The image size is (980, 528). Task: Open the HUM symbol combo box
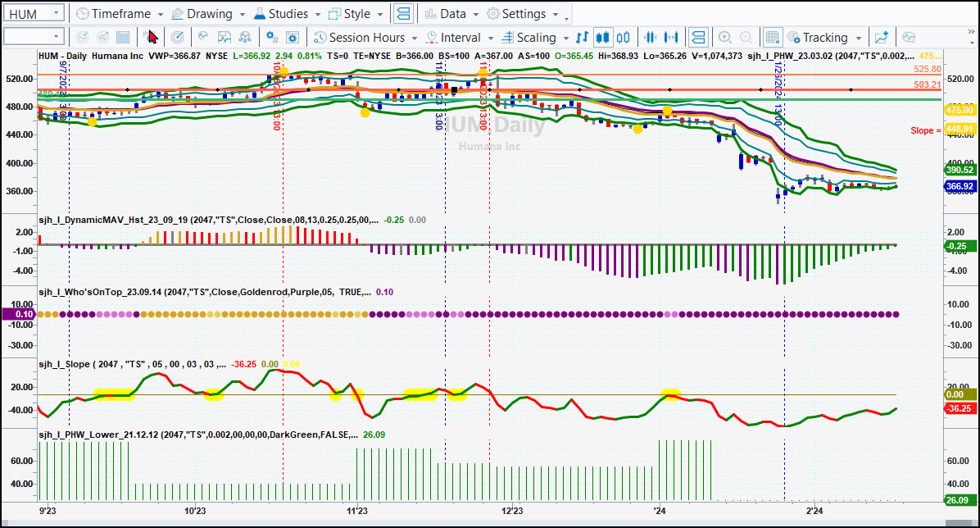click(x=33, y=13)
